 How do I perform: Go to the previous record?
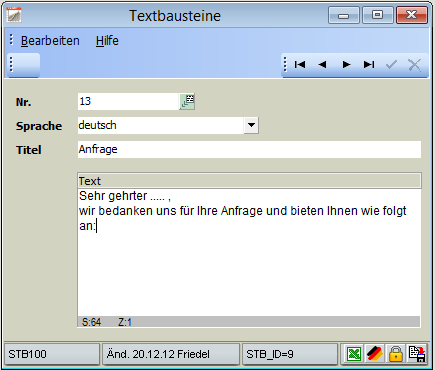pyautogui.click(x=322, y=64)
